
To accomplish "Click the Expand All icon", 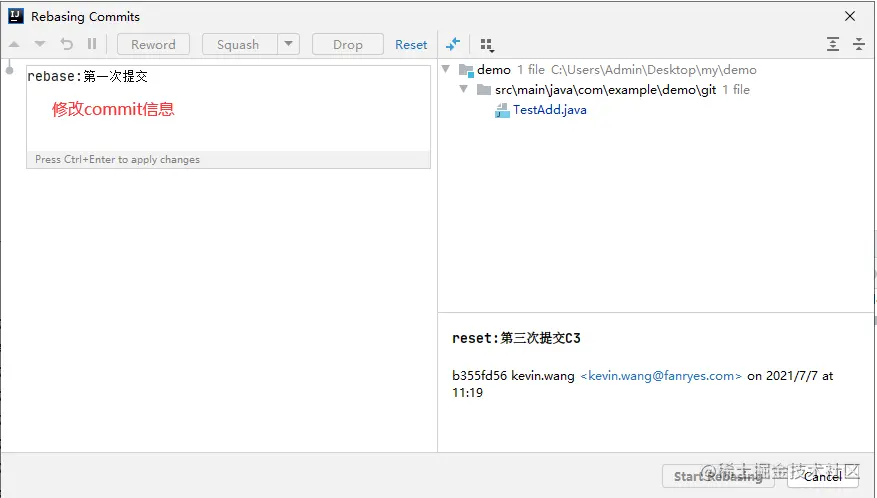I will pyautogui.click(x=833, y=44).
